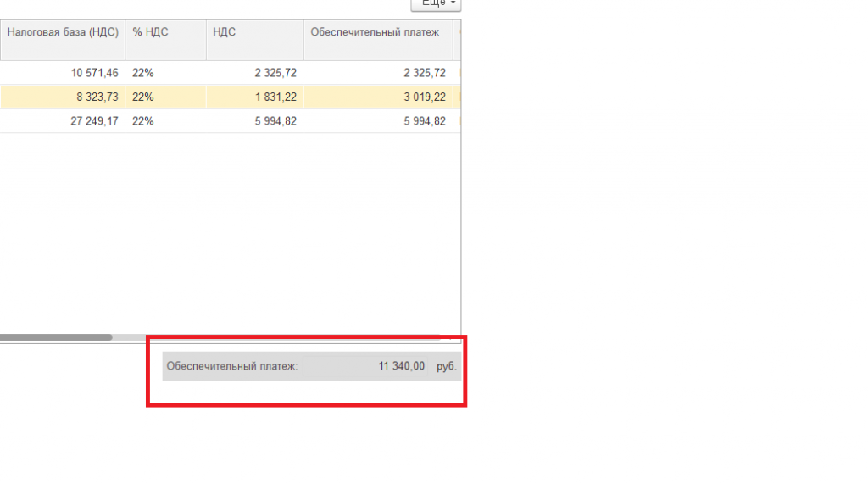868x484 pixels.
Task: Open the Еще dropdown button
Action: pyautogui.click(x=436, y=4)
